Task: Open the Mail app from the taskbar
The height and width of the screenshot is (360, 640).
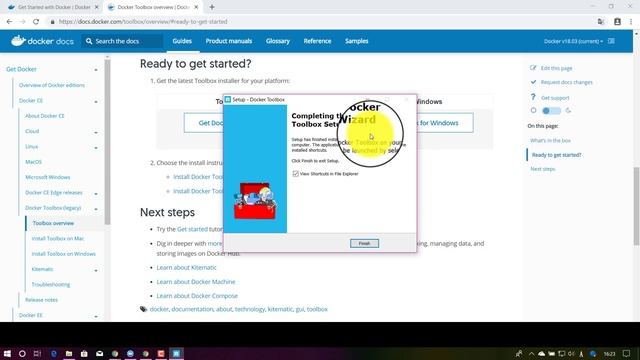Action: pyautogui.click(x=100, y=353)
